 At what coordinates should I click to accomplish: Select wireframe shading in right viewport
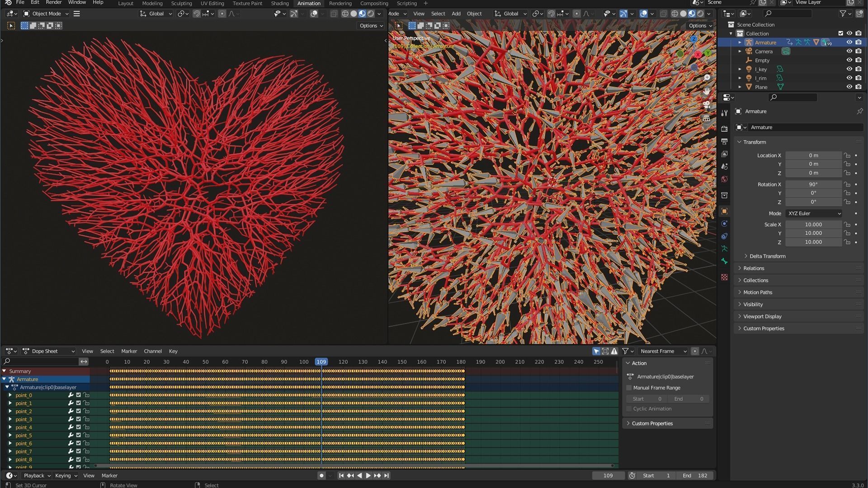pos(675,14)
